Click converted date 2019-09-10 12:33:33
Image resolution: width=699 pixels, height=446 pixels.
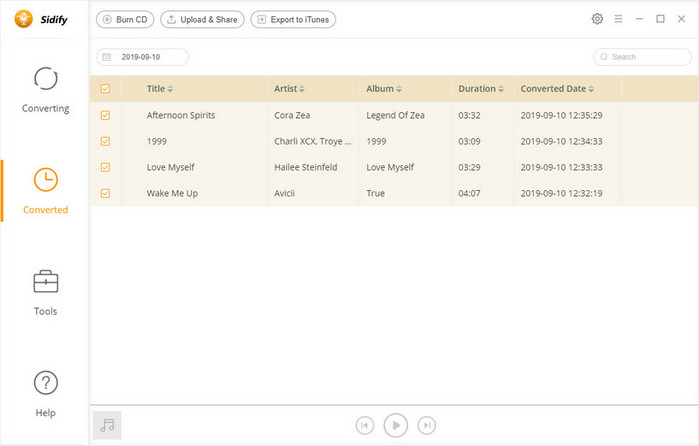click(561, 167)
